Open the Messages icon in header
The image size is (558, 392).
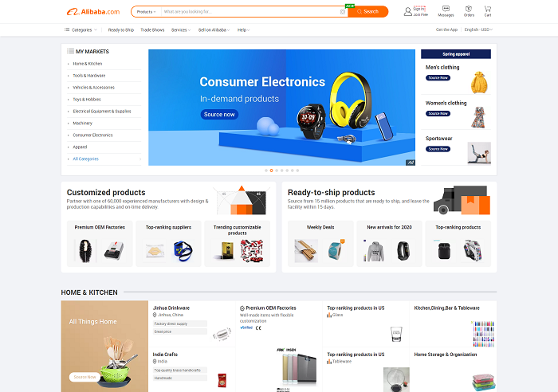[x=446, y=9]
